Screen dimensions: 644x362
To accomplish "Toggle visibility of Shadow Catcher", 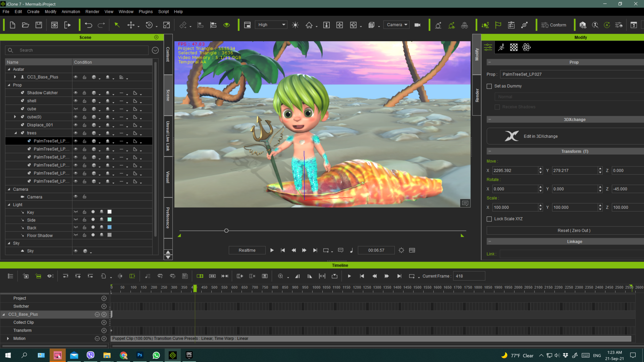I will [76, 93].
